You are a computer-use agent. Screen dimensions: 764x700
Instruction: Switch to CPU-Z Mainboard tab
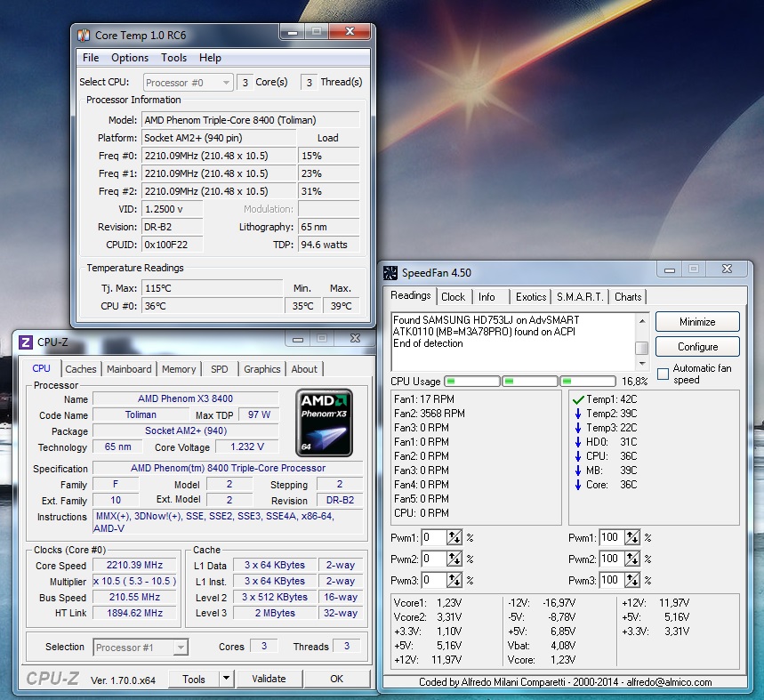point(129,369)
